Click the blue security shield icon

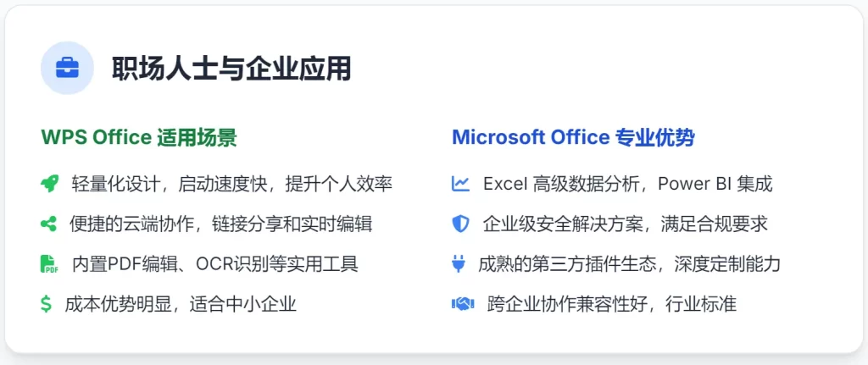(x=460, y=224)
